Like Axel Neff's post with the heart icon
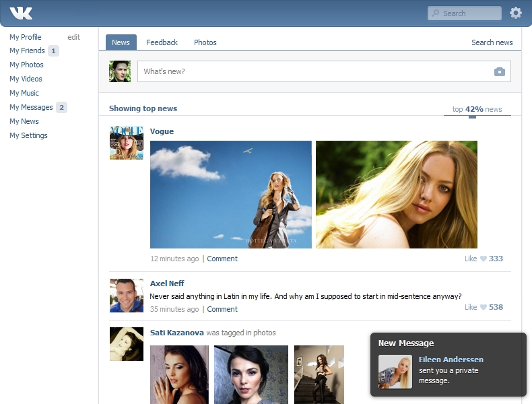532x404 pixels. pyautogui.click(x=484, y=307)
